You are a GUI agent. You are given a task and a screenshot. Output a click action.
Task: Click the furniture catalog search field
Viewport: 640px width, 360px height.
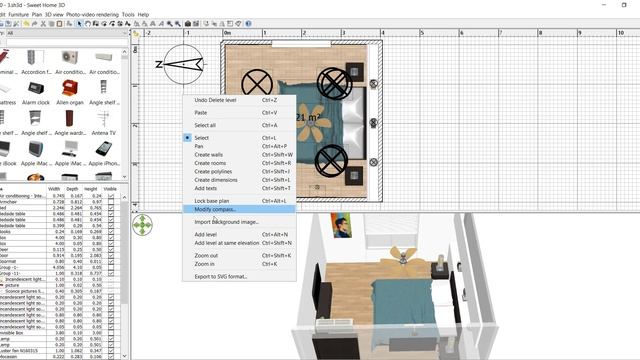[x=67, y=42]
